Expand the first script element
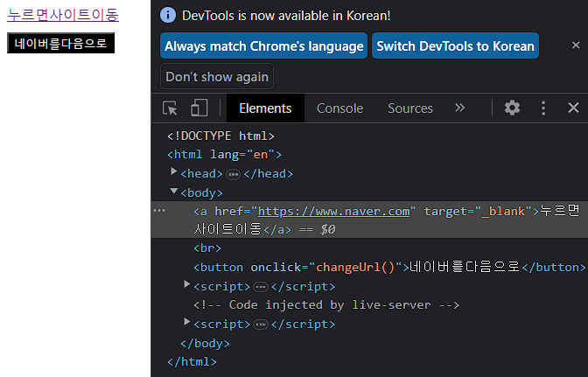Viewport: 588px width, 377px height. (186, 284)
